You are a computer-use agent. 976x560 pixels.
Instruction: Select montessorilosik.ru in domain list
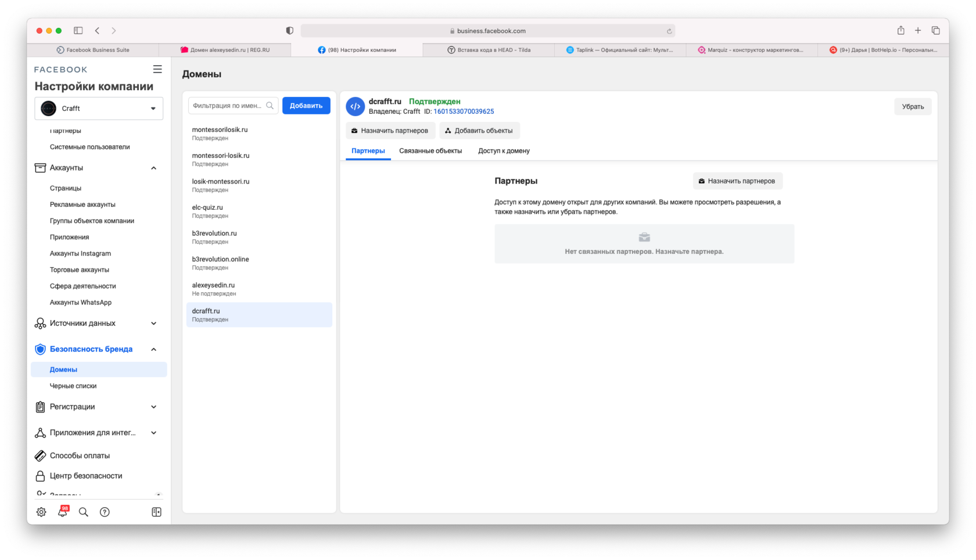(259, 134)
